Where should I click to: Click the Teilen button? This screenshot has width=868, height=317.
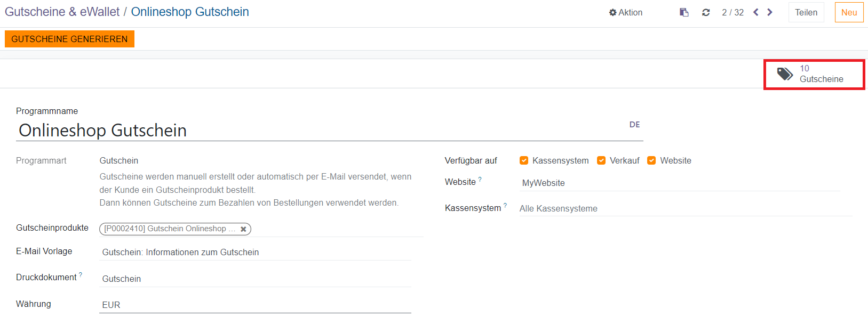[806, 12]
